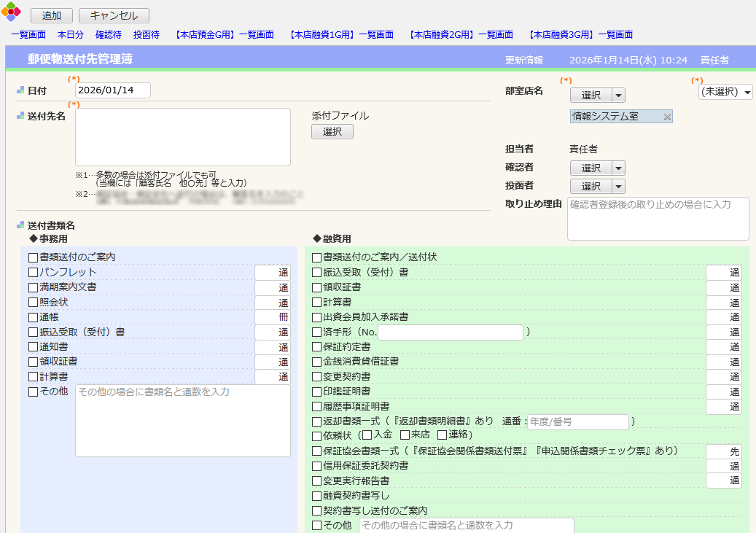Check the 通帳 checkbox

click(x=31, y=316)
